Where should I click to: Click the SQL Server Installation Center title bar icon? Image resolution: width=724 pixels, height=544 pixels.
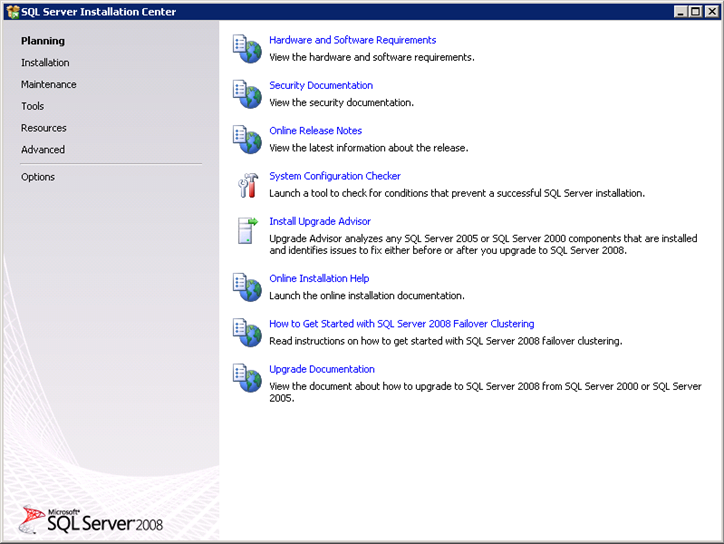12,12
